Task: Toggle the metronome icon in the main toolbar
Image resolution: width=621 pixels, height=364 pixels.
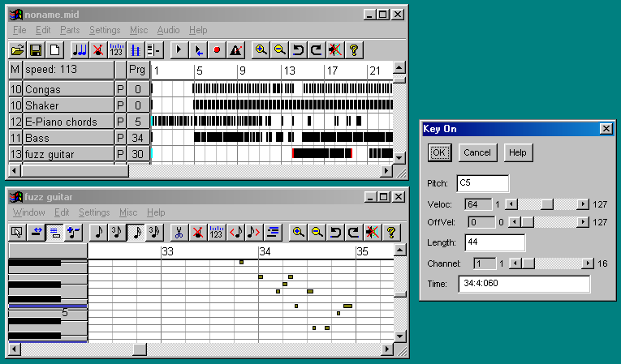Action: (x=235, y=49)
